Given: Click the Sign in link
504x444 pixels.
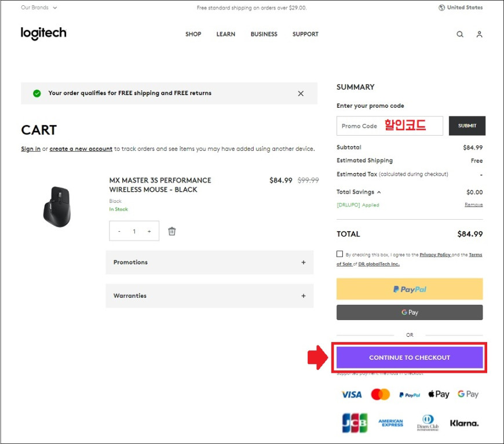Looking at the screenshot, I should coord(31,149).
